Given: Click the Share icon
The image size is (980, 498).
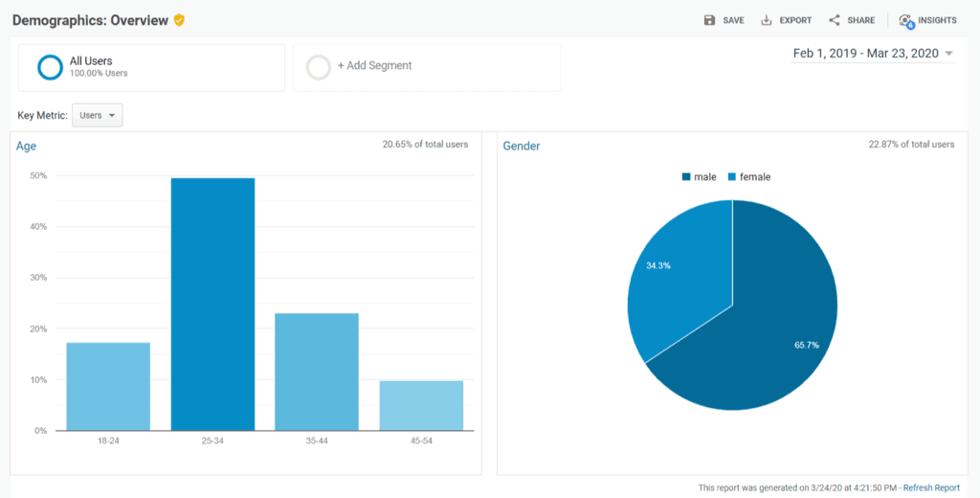Looking at the screenshot, I should (x=835, y=20).
